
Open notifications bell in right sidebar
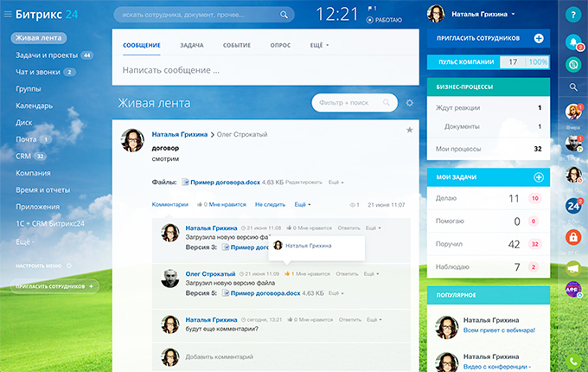(572, 42)
